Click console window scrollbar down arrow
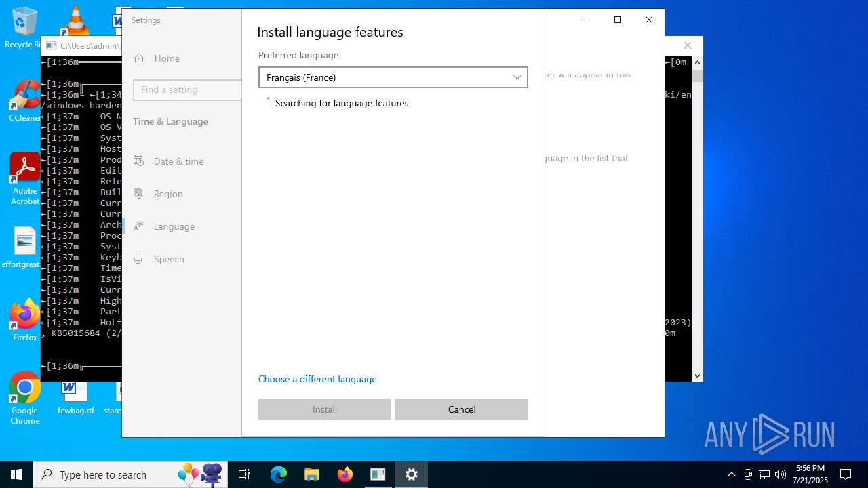This screenshot has width=868, height=488. coord(697,375)
